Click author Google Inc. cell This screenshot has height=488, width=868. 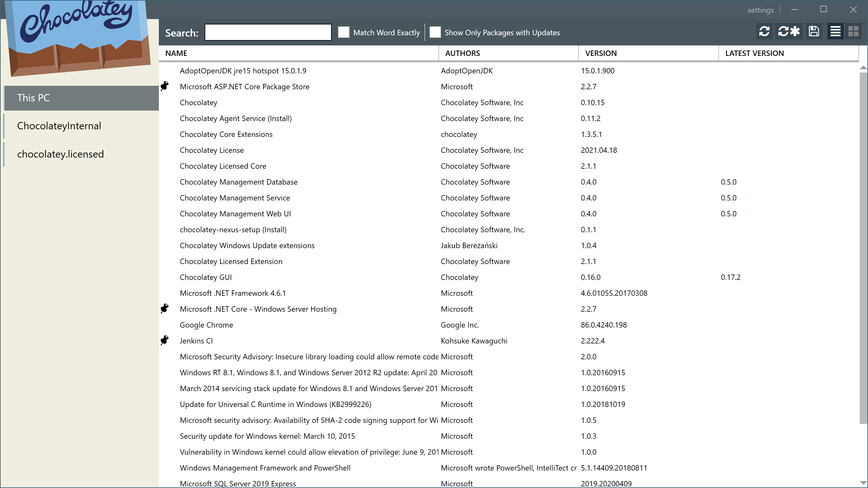click(x=460, y=325)
